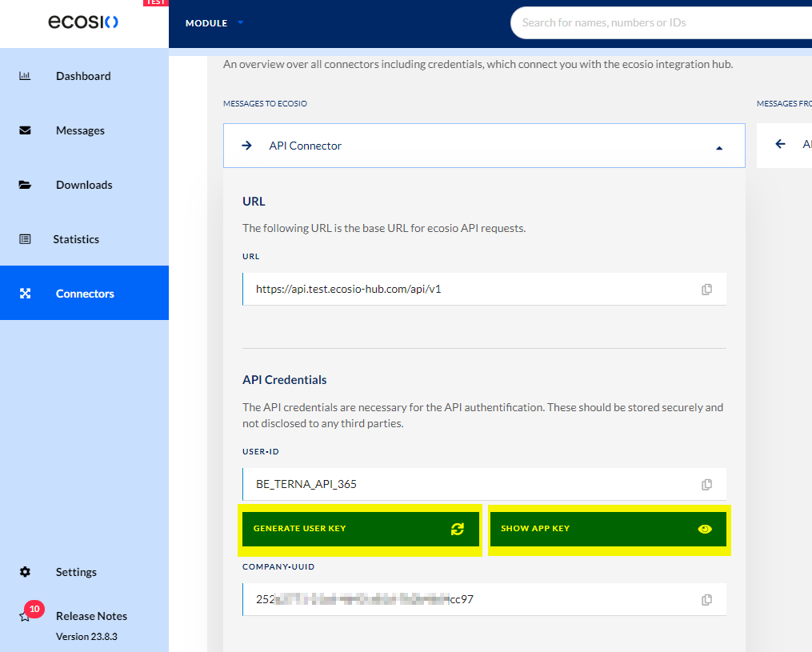This screenshot has height=652, width=812.
Task: Copy the Company-UUID value
Action: point(706,599)
